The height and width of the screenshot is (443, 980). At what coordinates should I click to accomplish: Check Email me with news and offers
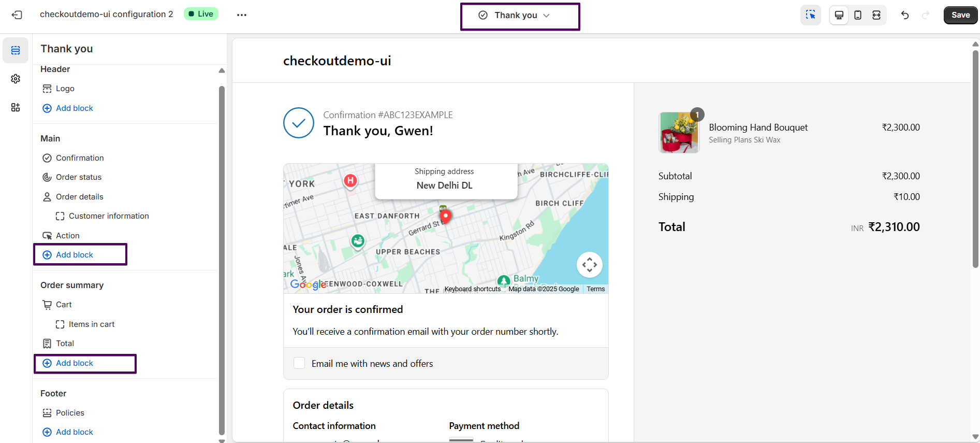(x=299, y=363)
